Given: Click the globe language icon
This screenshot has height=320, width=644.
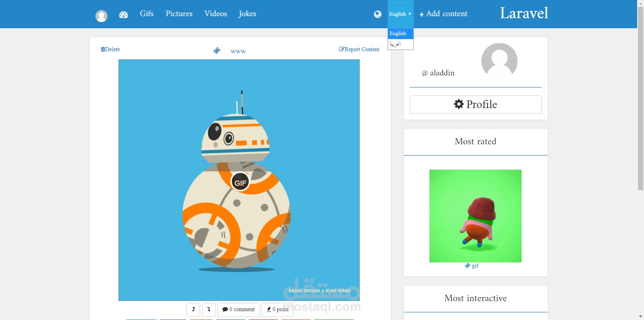Looking at the screenshot, I should tap(378, 15).
